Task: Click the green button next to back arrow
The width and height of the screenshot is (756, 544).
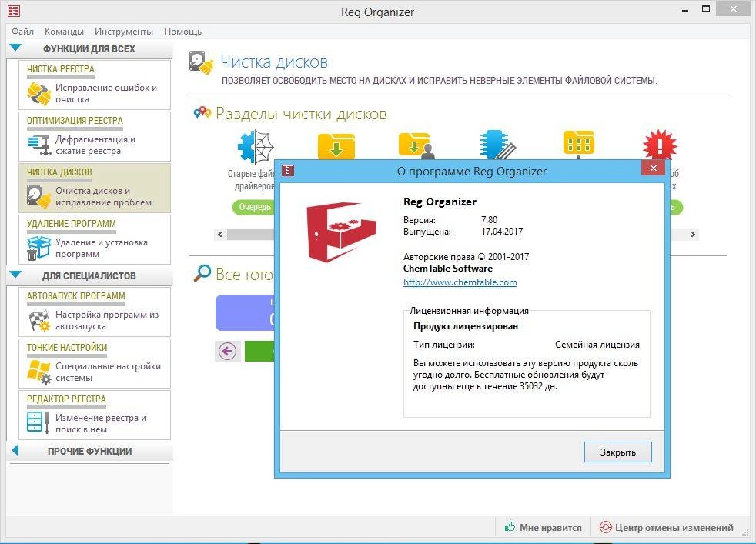Action: point(259,352)
